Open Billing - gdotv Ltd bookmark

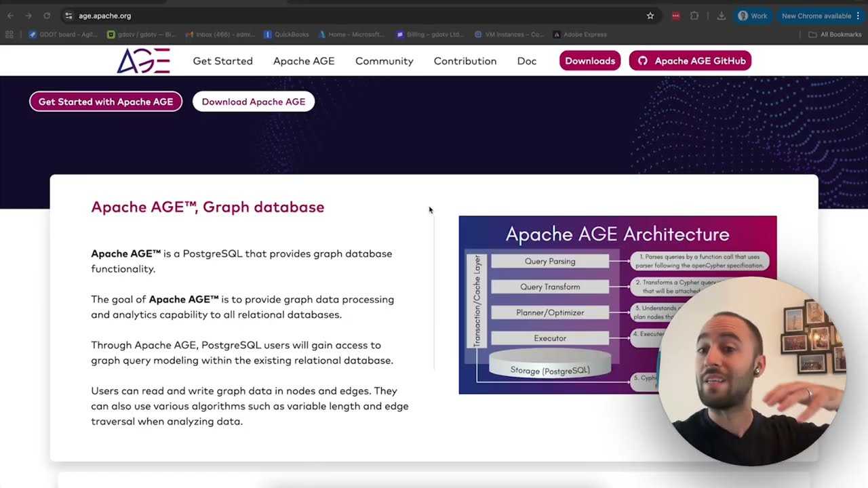coord(430,35)
